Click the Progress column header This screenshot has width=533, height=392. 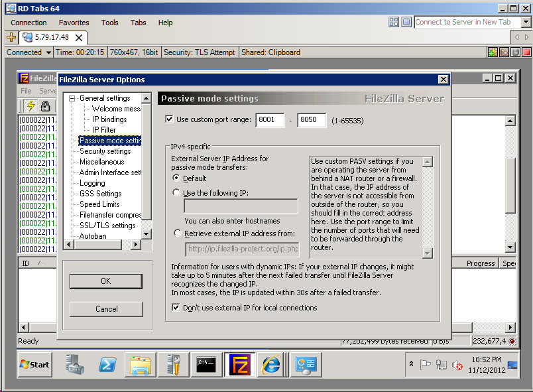[x=481, y=263]
